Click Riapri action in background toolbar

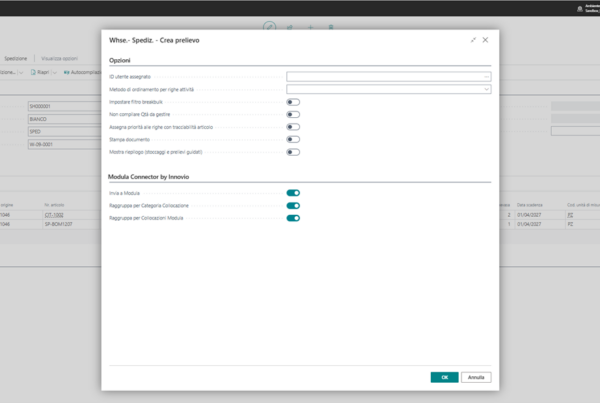coord(40,72)
